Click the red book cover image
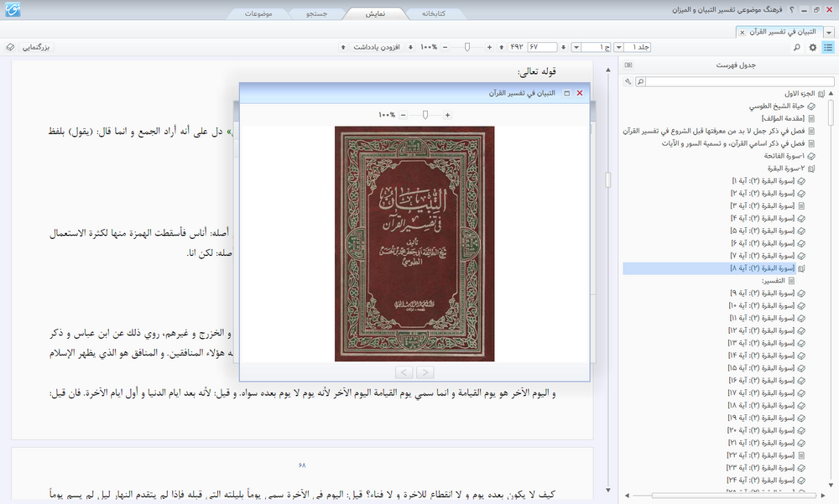 point(414,244)
